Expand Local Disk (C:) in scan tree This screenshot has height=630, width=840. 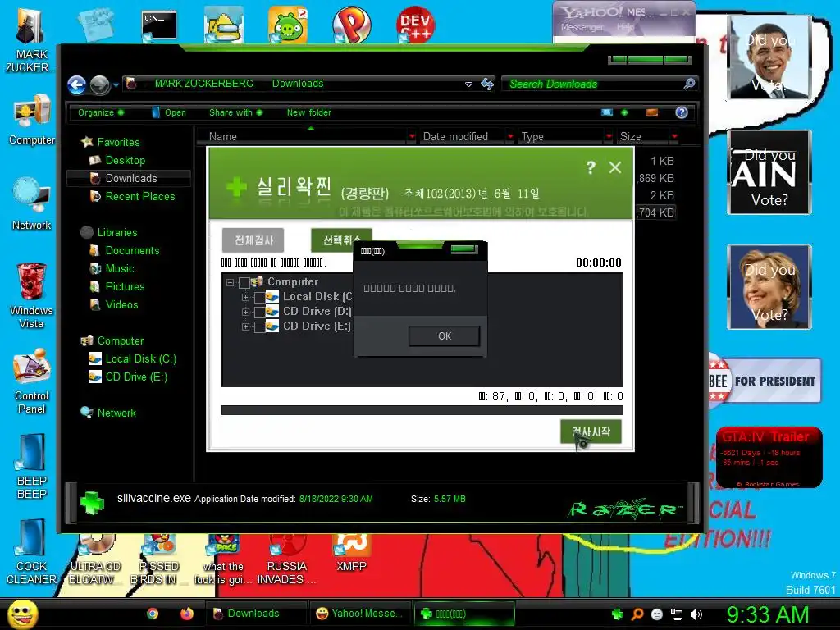[x=245, y=297]
